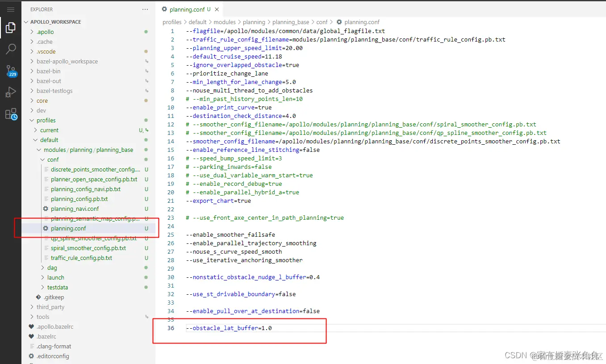Select planning.conf in the explorer tree
606x364 pixels.
tap(68, 228)
